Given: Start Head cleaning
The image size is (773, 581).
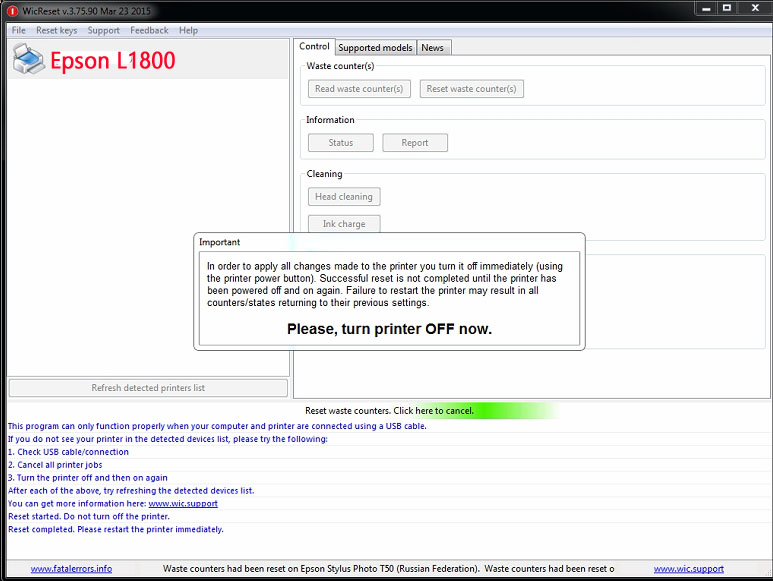Looking at the screenshot, I should [x=344, y=197].
